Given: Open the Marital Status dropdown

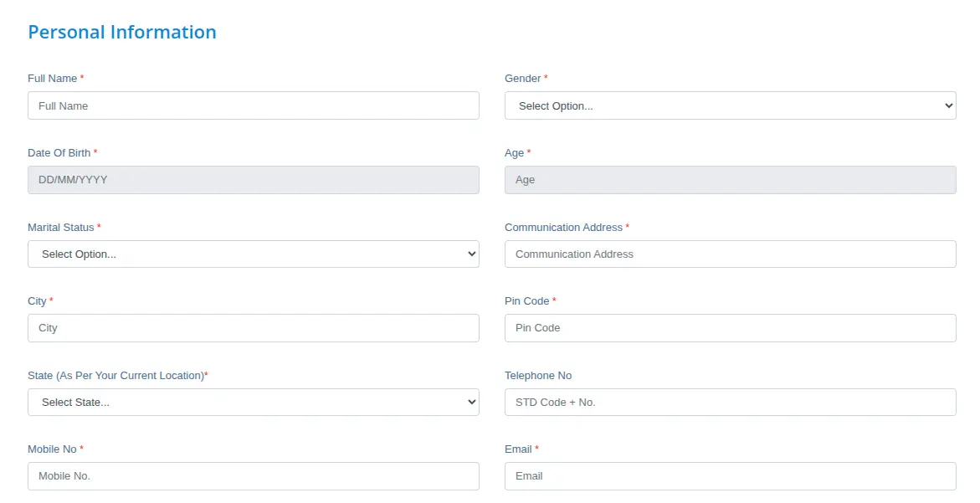Looking at the screenshot, I should click(253, 254).
